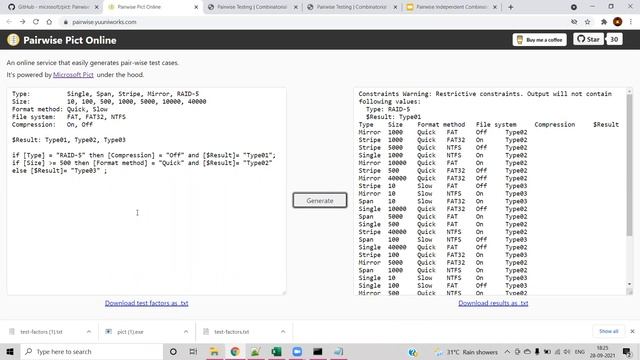Download test factors as txt
The image size is (640, 360).
pyautogui.click(x=147, y=303)
